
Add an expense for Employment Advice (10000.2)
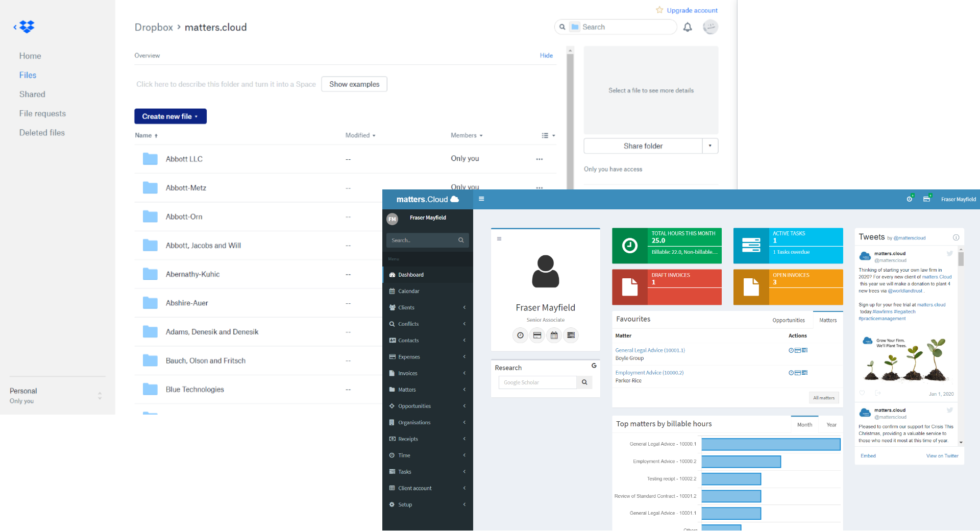pyautogui.click(x=798, y=373)
